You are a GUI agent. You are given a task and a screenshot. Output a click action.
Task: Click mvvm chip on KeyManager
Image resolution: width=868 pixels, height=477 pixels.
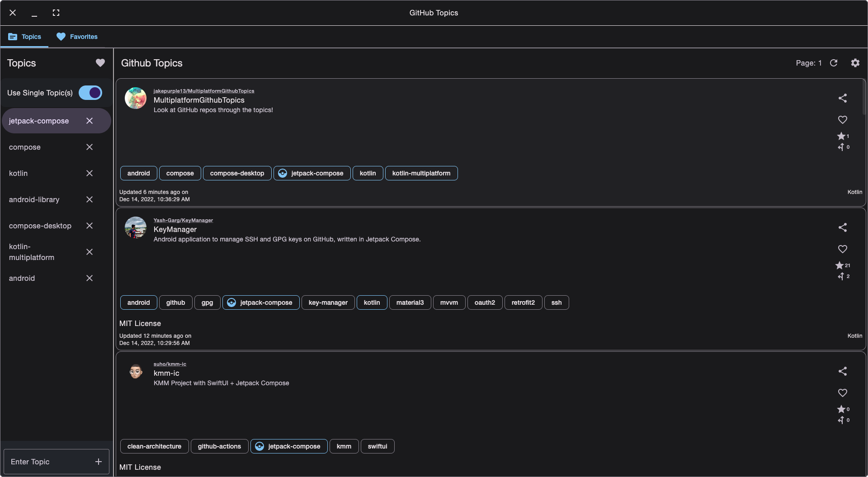[x=449, y=302]
